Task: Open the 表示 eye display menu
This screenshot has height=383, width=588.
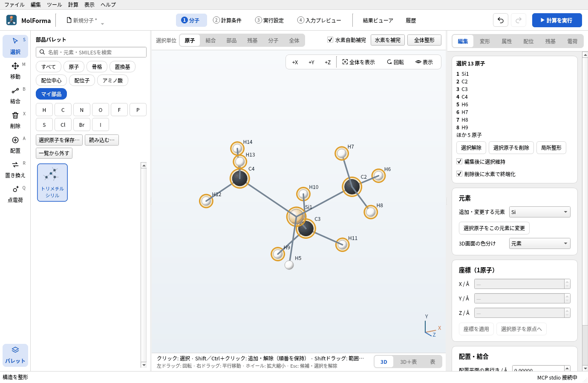Action: click(x=424, y=62)
